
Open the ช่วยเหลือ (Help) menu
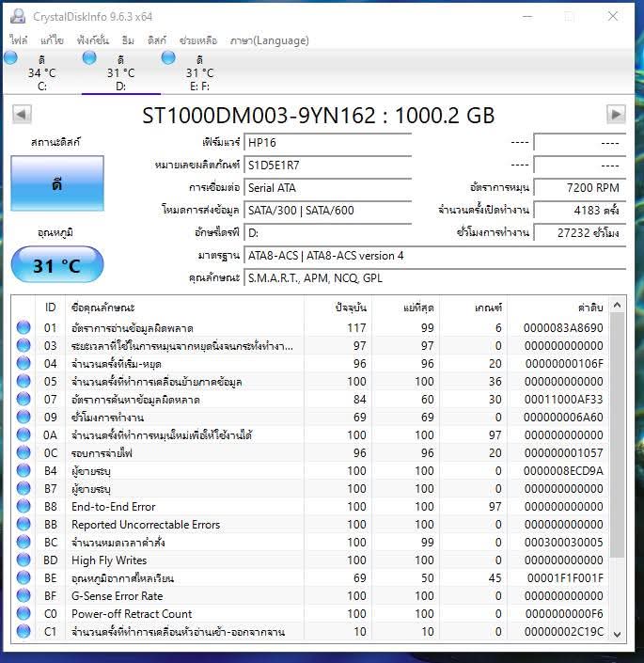click(198, 40)
